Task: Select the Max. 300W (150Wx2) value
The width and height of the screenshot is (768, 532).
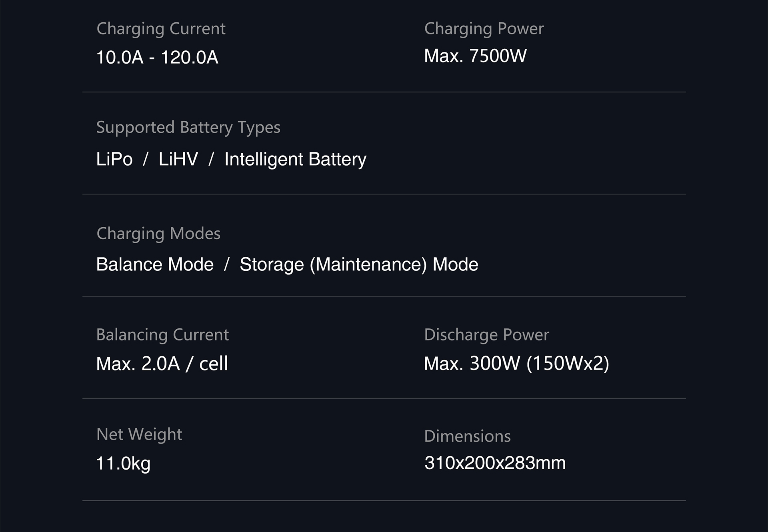Action: tap(516, 363)
